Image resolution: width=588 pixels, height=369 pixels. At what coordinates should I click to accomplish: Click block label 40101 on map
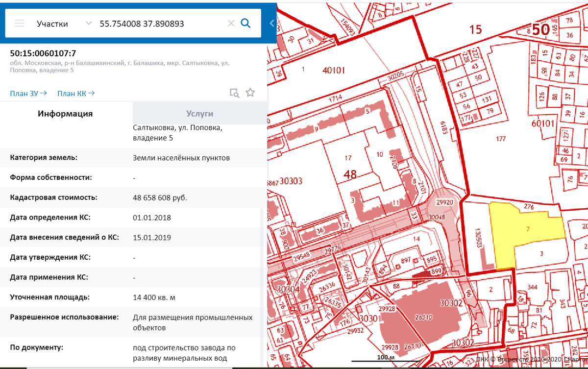[x=334, y=70]
